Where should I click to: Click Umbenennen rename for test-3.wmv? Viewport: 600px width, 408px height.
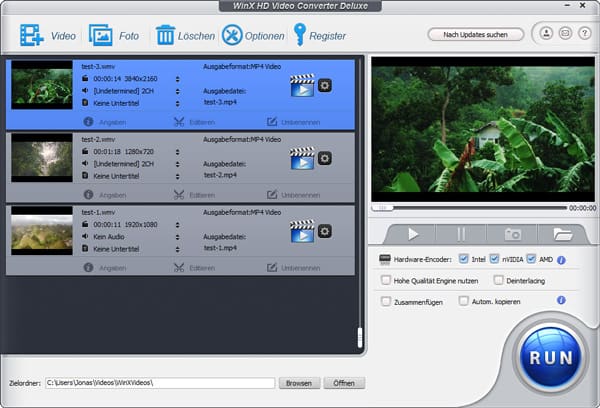272,122
